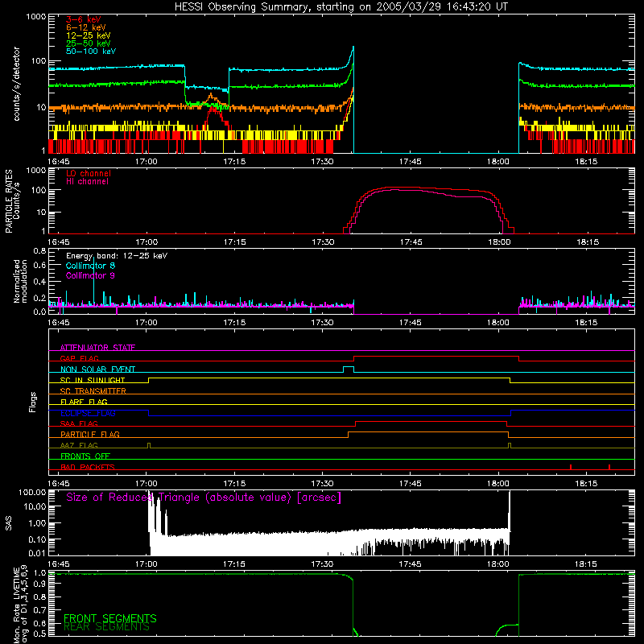Select the "Flags" axis title
The height and width of the screenshot is (644, 644).
(x=33, y=402)
